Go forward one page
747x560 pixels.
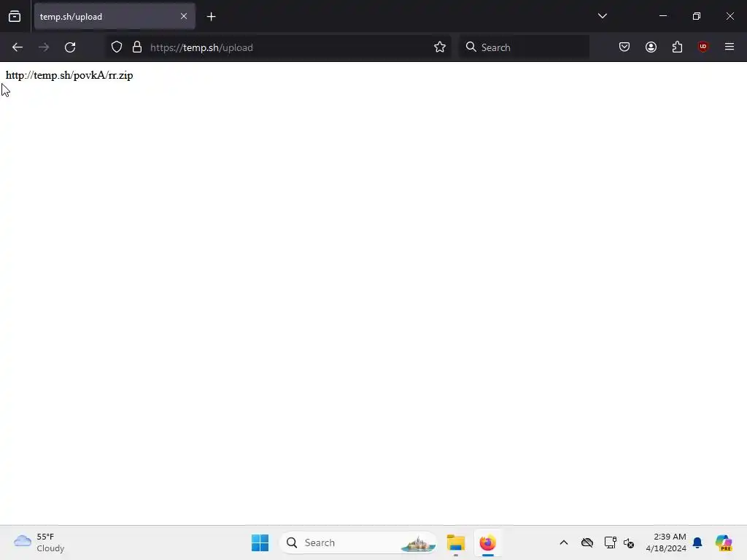44,47
